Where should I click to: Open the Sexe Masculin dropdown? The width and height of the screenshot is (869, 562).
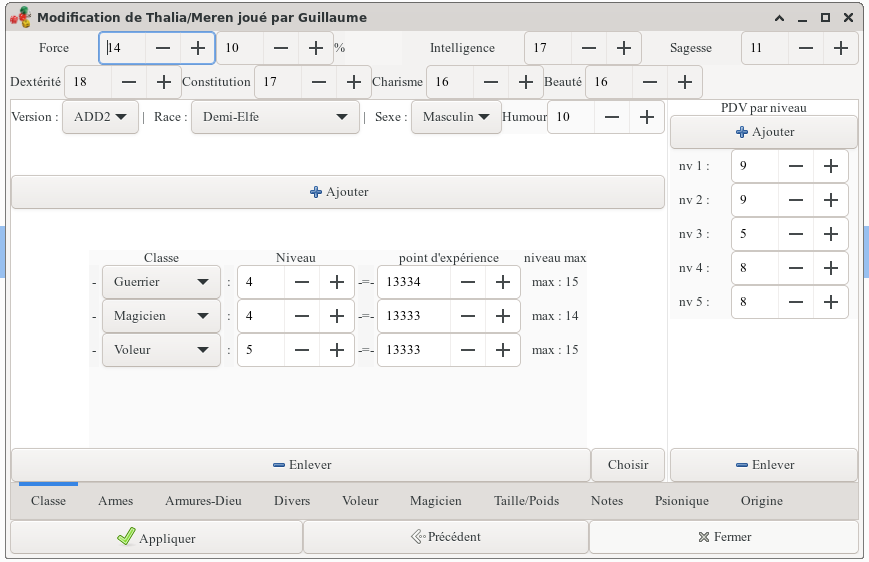(456, 117)
